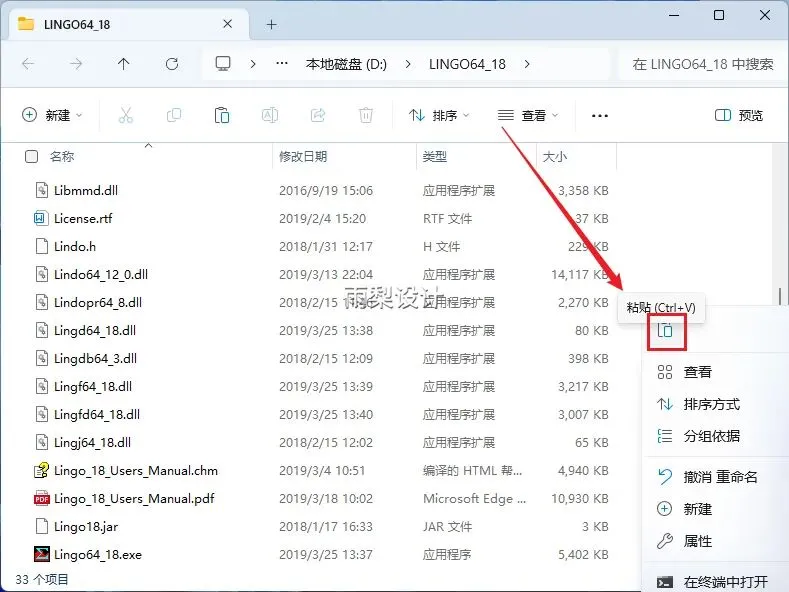Click the Paste icon in context menu
The height and width of the screenshot is (592, 789).
coord(665,331)
